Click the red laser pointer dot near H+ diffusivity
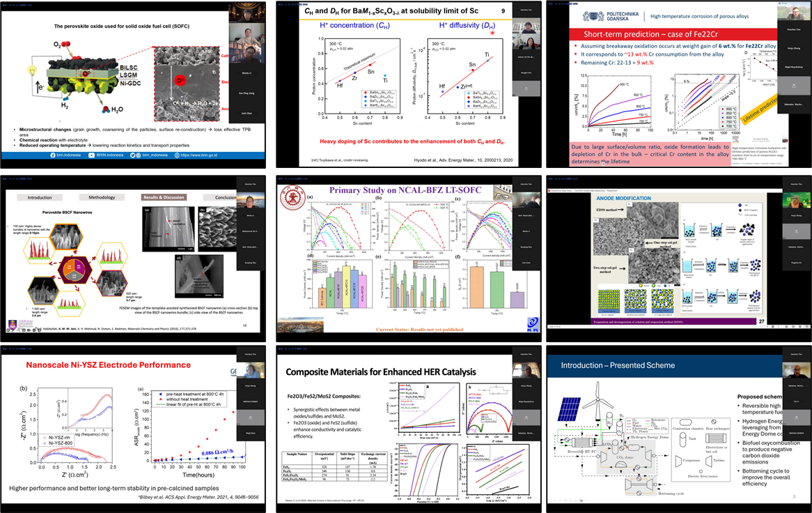This screenshot has width=812, height=513. tap(492, 32)
